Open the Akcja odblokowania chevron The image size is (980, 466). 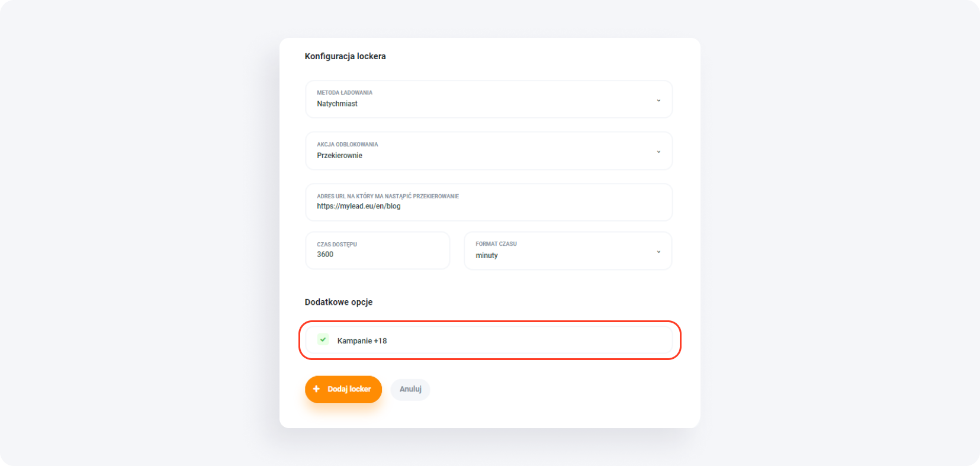(x=658, y=152)
